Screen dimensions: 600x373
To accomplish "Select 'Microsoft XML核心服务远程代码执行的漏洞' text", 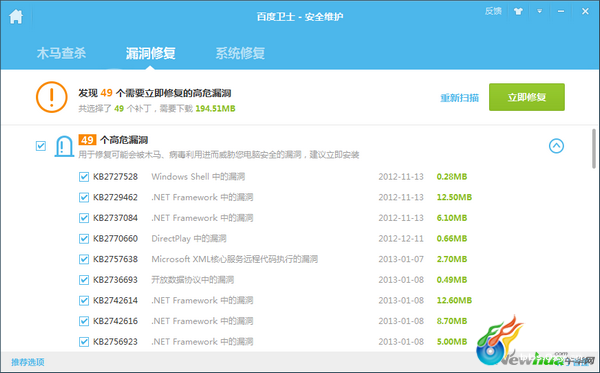I will pos(235,259).
